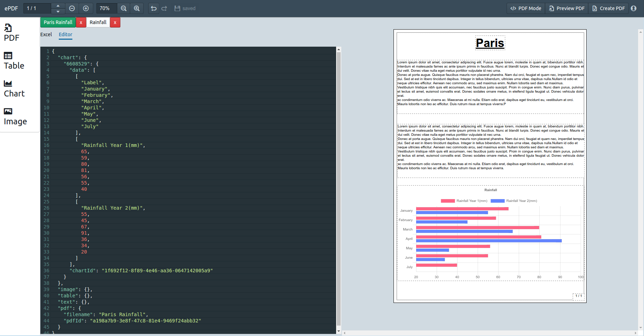Undo the last change
This screenshot has width=644, height=336.
tap(153, 8)
